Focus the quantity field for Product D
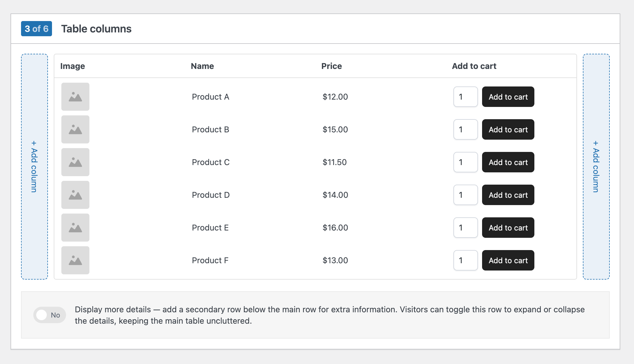The width and height of the screenshot is (634, 364). [465, 195]
